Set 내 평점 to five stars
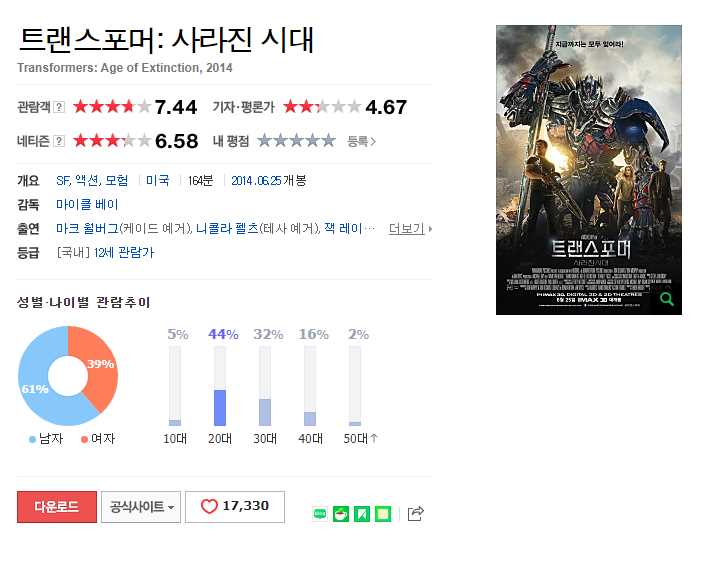This screenshot has width=709, height=575. click(x=328, y=141)
